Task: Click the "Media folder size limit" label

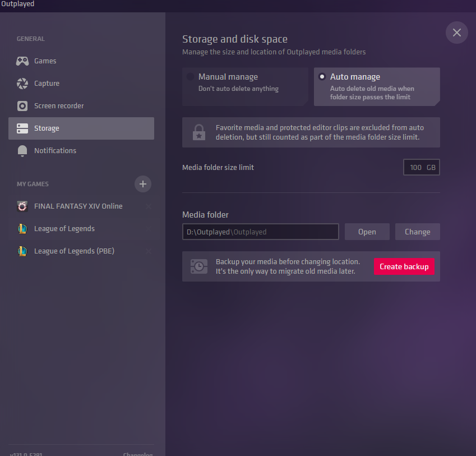Action: point(218,167)
